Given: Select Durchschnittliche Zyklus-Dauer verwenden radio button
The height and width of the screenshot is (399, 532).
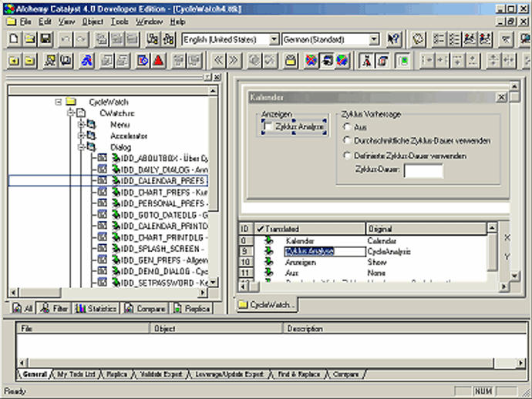Looking at the screenshot, I should pos(347,140).
